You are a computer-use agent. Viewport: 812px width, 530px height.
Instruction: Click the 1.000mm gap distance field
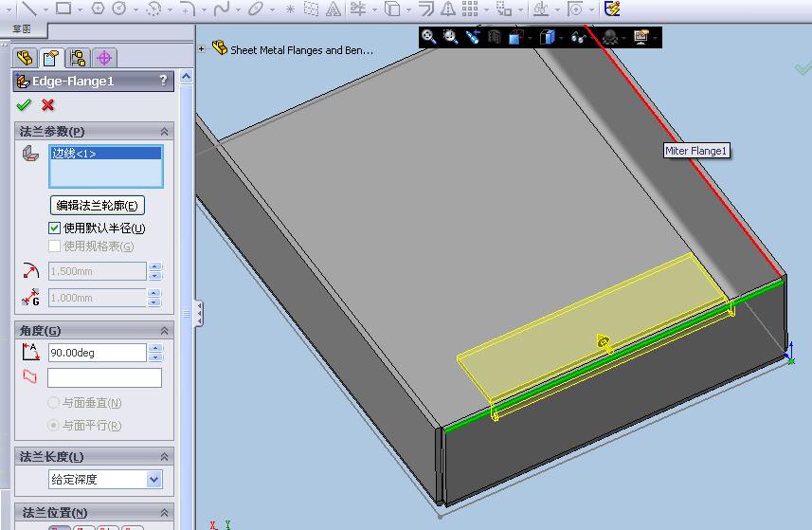98,298
